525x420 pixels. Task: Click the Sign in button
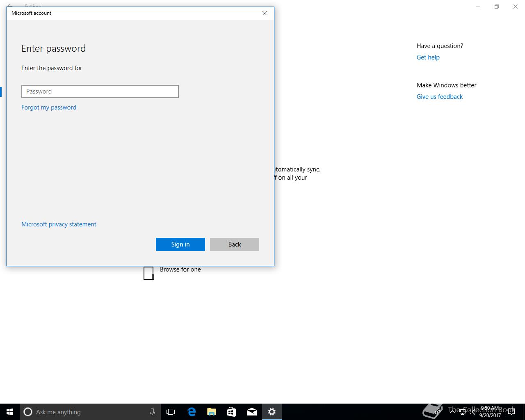(x=180, y=244)
